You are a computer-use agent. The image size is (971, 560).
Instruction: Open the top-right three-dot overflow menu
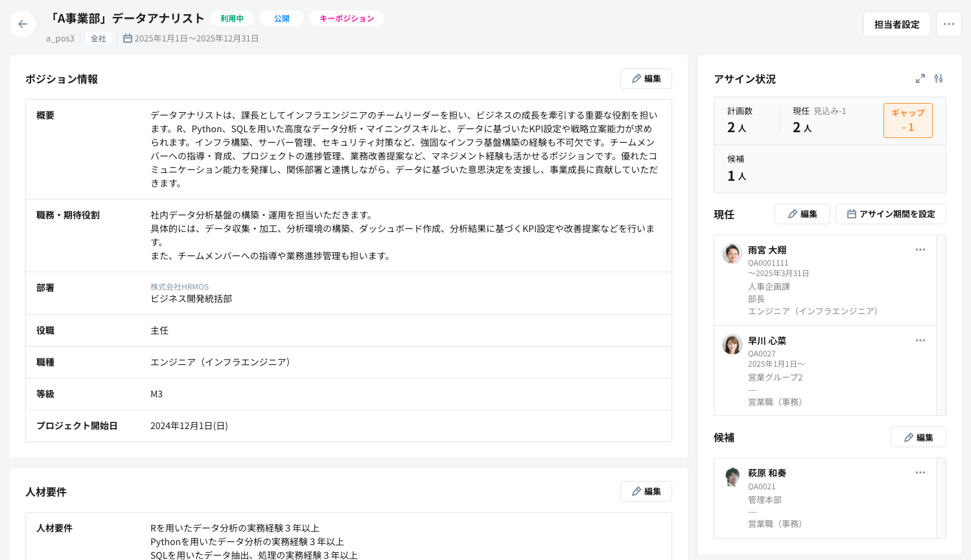[x=948, y=24]
